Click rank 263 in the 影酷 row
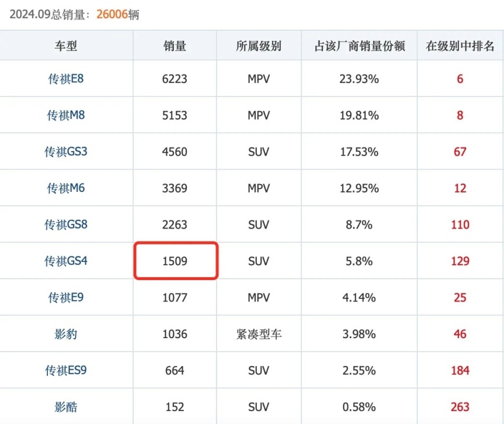Image resolution: width=504 pixels, height=424 pixels. (x=460, y=407)
